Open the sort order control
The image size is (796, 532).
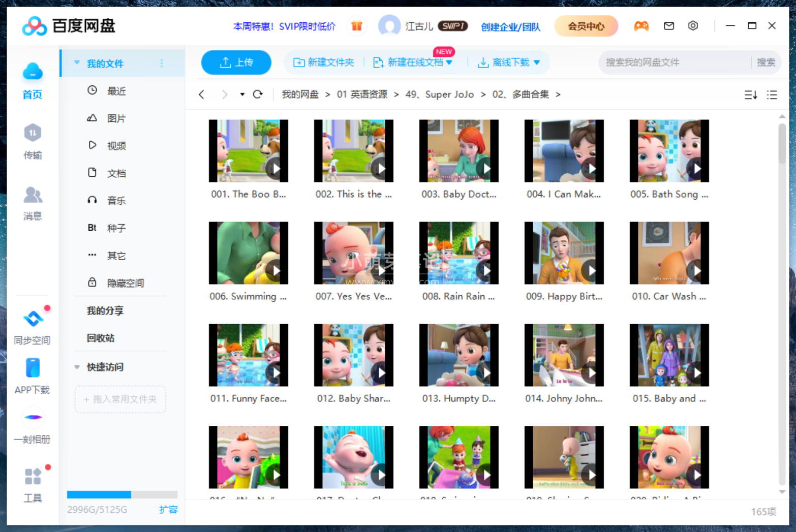750,95
